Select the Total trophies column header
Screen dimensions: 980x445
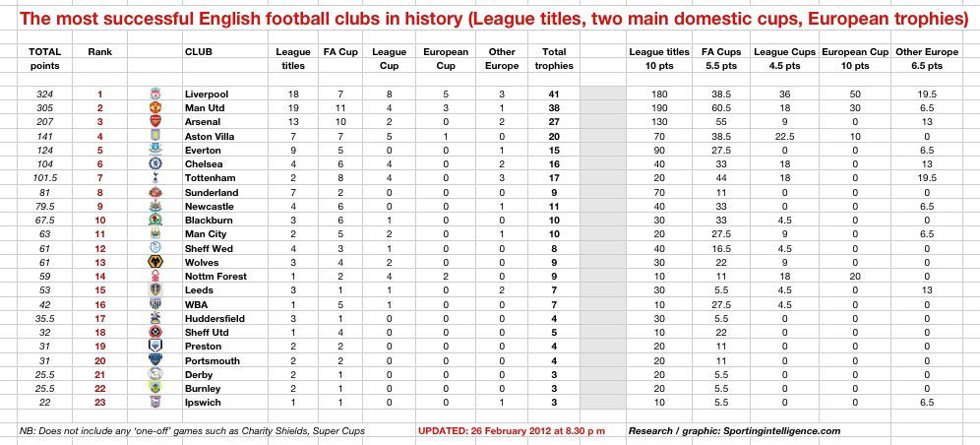[x=554, y=59]
